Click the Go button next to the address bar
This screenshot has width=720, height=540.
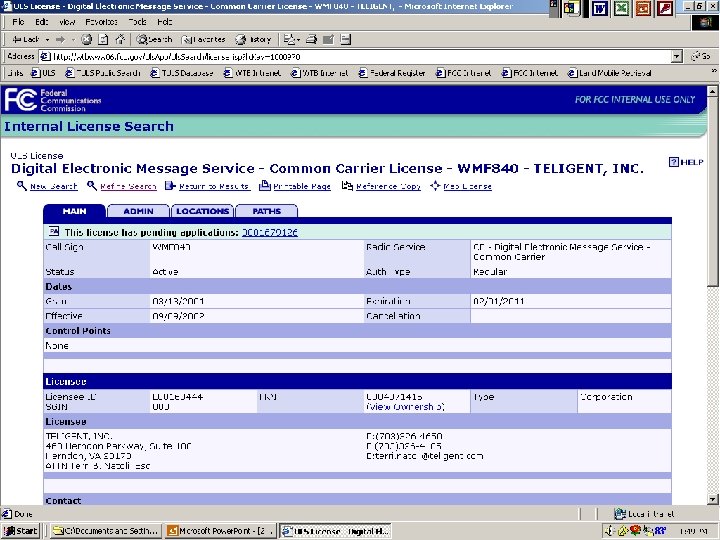[701, 56]
